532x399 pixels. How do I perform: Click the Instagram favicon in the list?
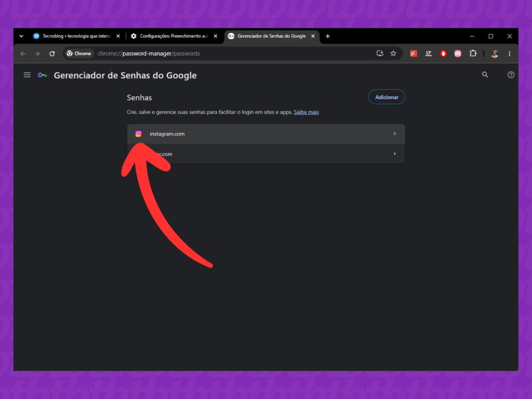point(139,134)
